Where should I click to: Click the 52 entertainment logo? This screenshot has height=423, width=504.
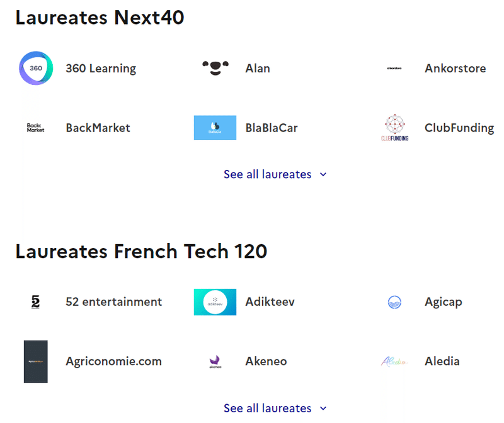coord(36,302)
